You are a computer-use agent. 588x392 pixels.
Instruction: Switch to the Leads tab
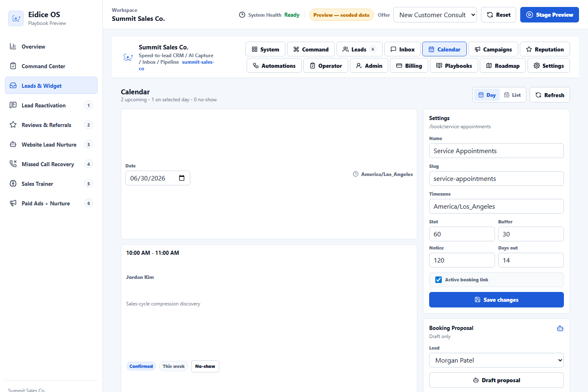[359, 49]
